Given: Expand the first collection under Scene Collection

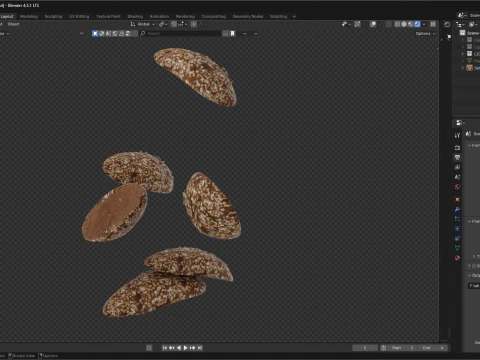Looking at the screenshot, I should (x=463, y=40).
